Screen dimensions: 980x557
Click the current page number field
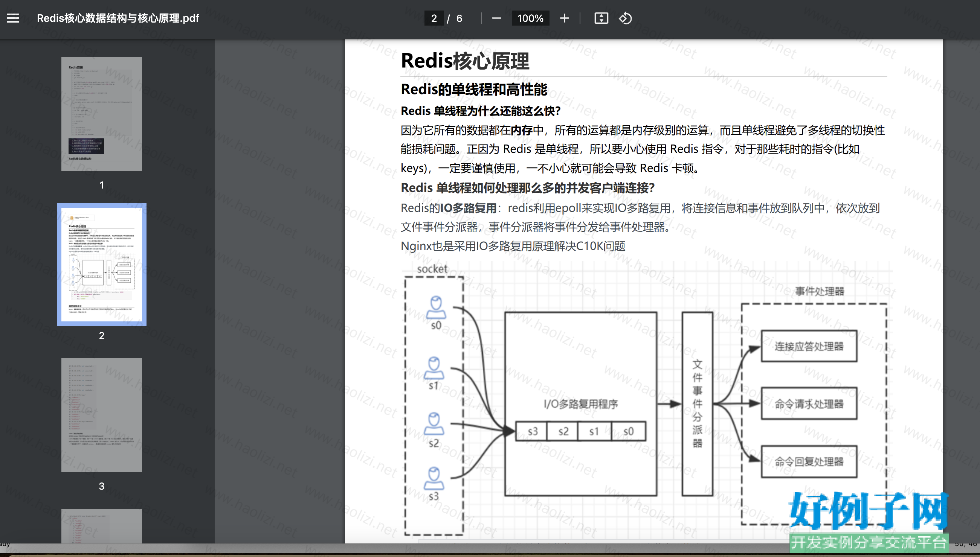coord(434,18)
